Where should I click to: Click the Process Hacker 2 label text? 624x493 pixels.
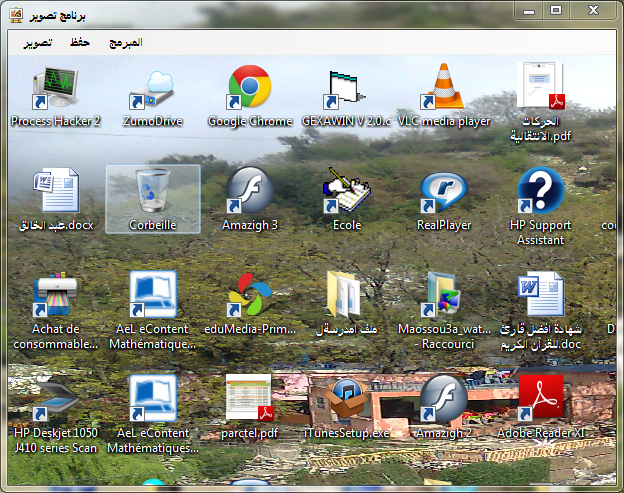[x=56, y=121]
